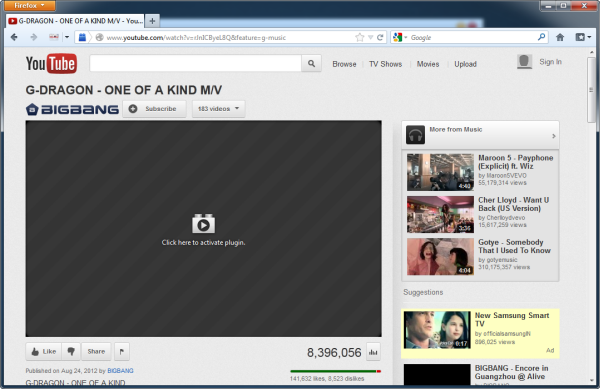
Task: Open New Samsung Smart TV title link
Action: [x=512, y=319]
